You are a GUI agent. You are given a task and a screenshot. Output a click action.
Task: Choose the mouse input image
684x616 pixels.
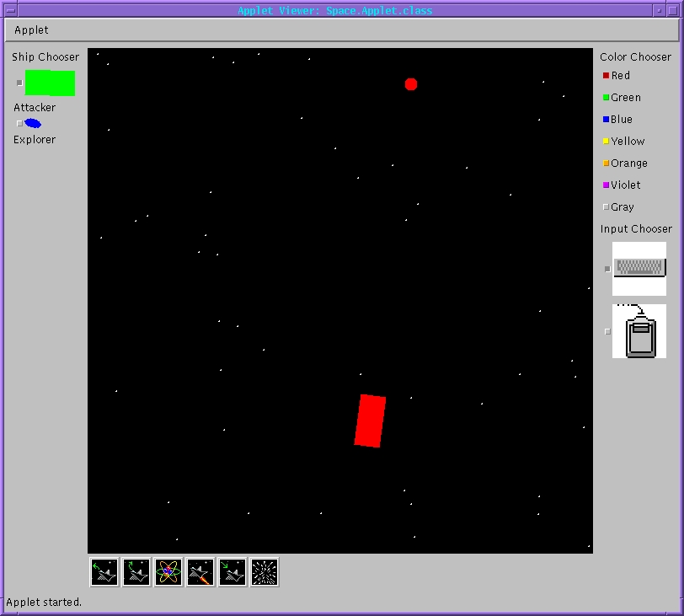pyautogui.click(x=639, y=331)
